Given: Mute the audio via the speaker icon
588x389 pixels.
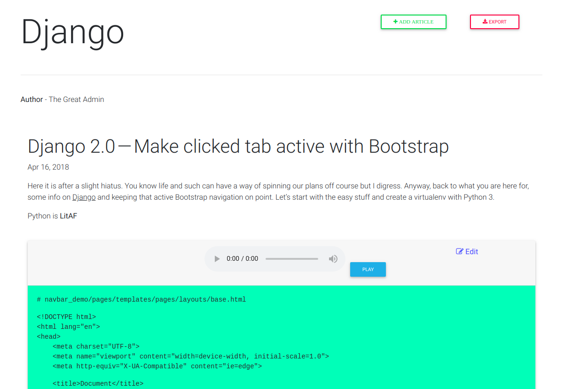Looking at the screenshot, I should [x=333, y=259].
